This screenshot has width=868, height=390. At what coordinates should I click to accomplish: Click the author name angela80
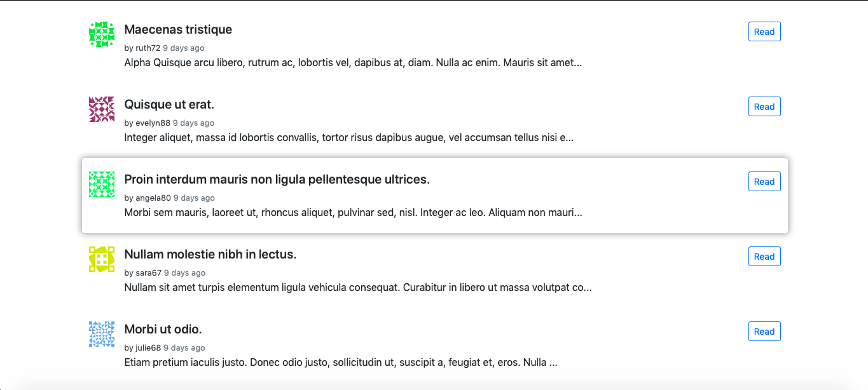coord(153,198)
